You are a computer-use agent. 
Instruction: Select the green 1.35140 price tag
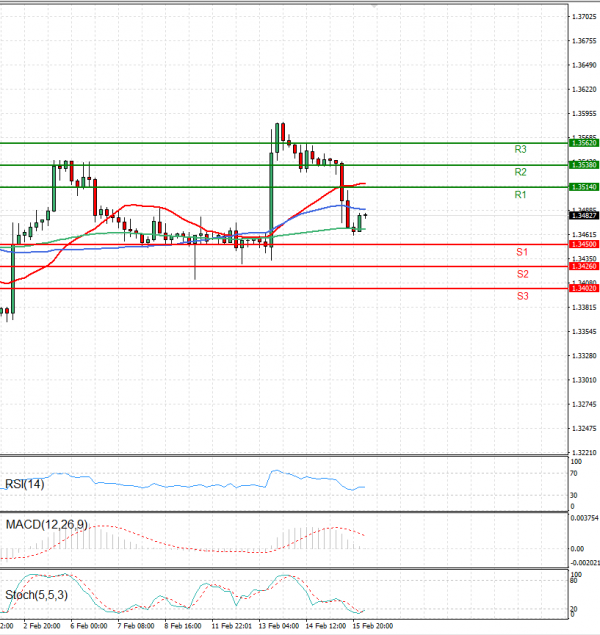tap(584, 187)
